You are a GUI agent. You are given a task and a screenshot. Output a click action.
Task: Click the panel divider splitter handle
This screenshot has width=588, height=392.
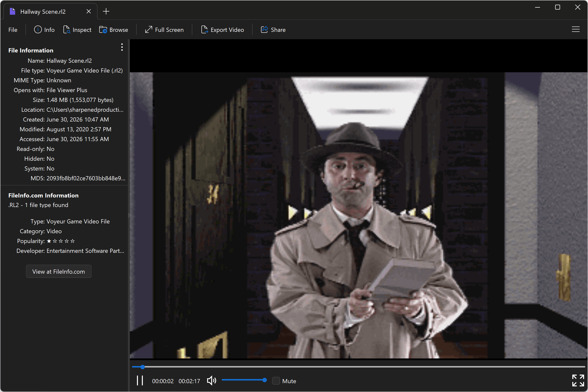point(129,215)
